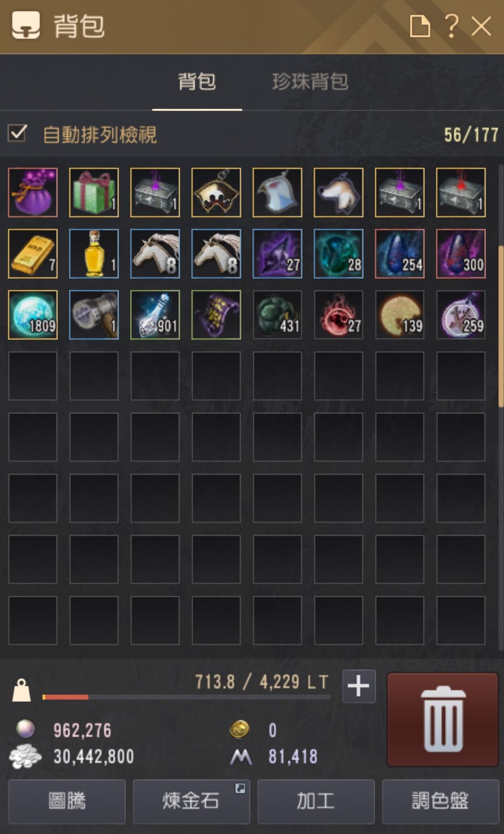This screenshot has height=834, width=504.
Task: Click the 加工 button
Action: point(316,801)
